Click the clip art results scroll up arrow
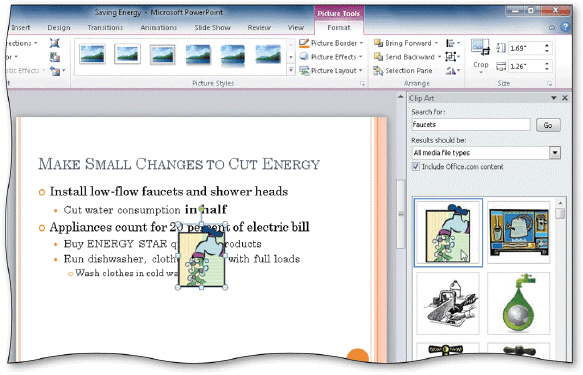Image resolution: width=583 pixels, height=375 pixels. point(560,203)
